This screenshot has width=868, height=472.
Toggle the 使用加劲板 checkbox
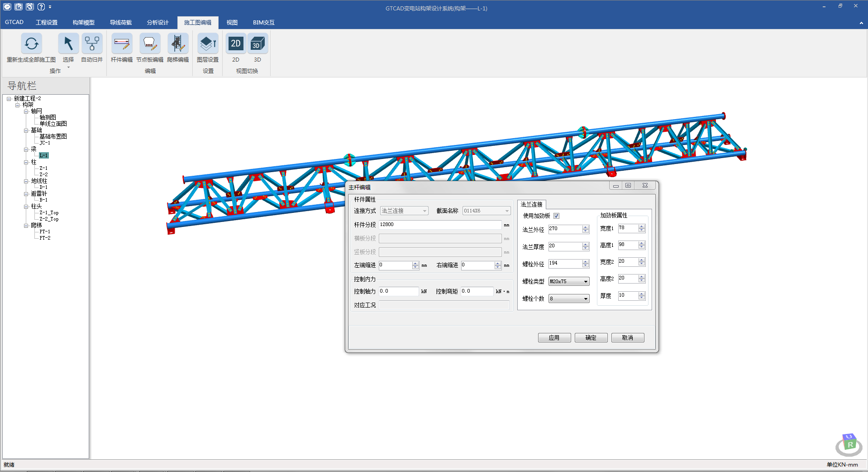coord(557,216)
